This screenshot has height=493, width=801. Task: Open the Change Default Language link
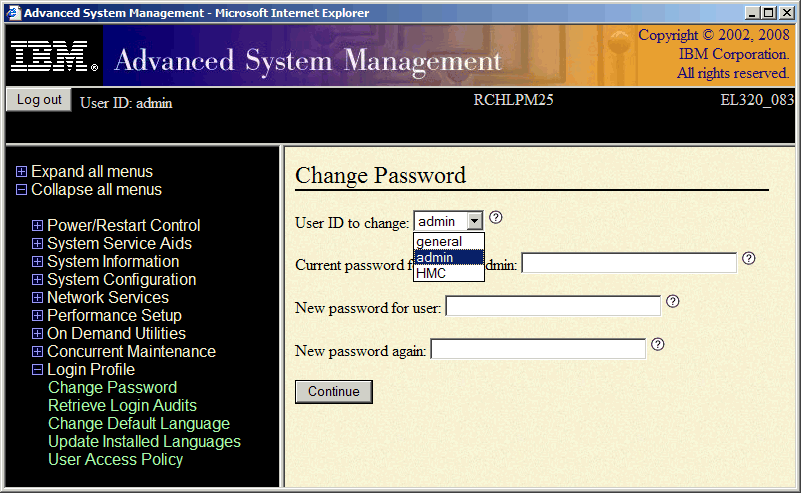click(x=139, y=424)
